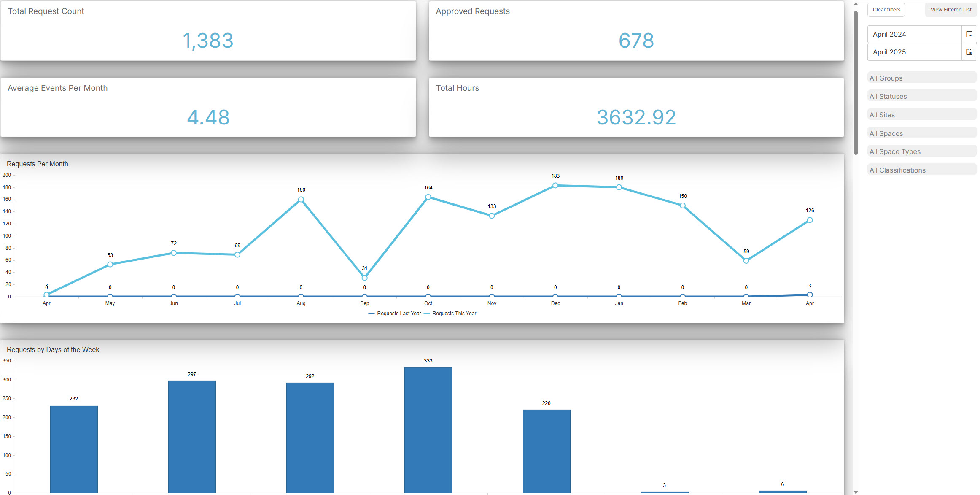Click the April 2025 end date field

click(x=915, y=52)
